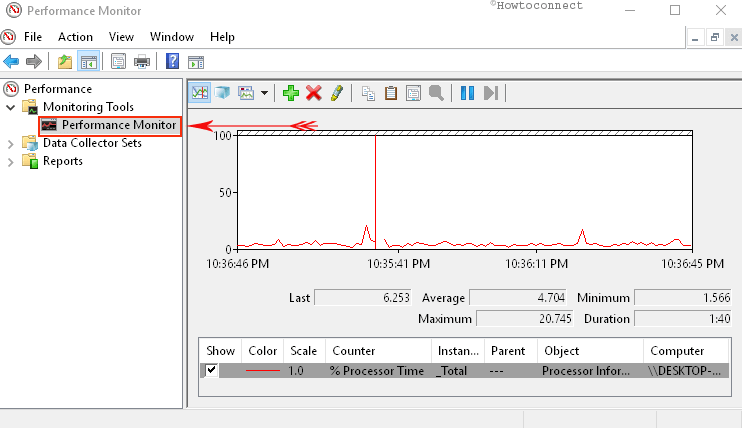Image resolution: width=742 pixels, height=428 pixels.
Task: Click scale value 1.0 in counter row
Action: click(295, 371)
